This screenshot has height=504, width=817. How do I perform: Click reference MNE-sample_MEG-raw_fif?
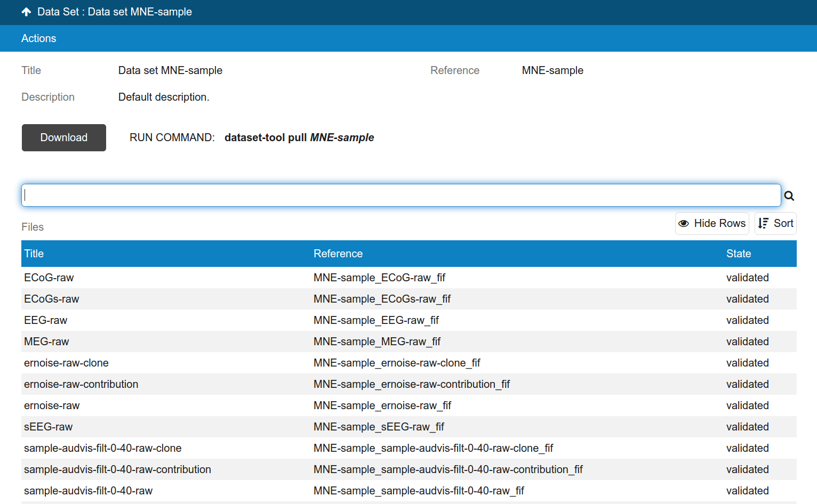tap(377, 342)
